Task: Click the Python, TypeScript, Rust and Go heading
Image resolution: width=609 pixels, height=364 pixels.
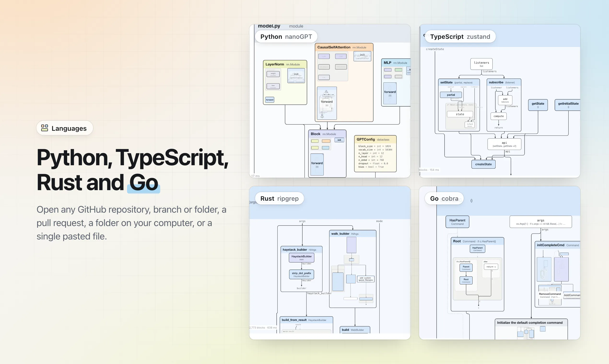Action: (132, 170)
